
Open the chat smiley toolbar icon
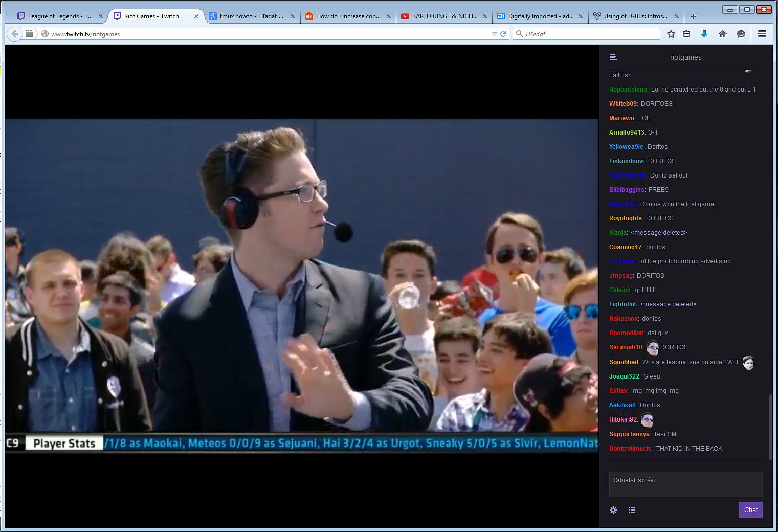(741, 34)
